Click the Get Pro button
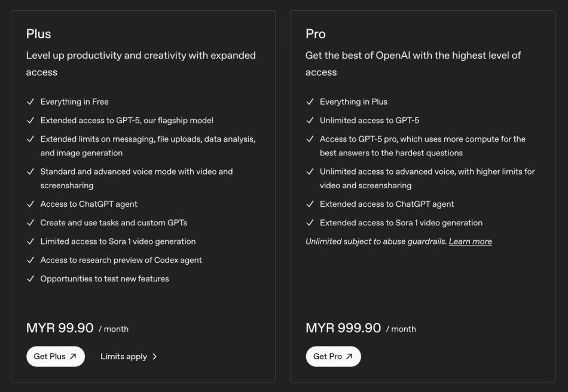The height and width of the screenshot is (392, 568). (x=333, y=356)
